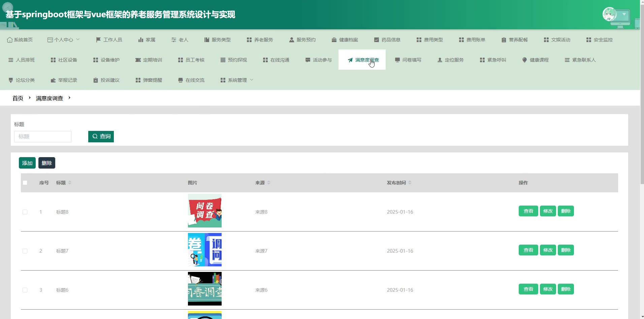Go to the 在线沟通 menu
The width and height of the screenshot is (644, 319).
click(276, 60)
